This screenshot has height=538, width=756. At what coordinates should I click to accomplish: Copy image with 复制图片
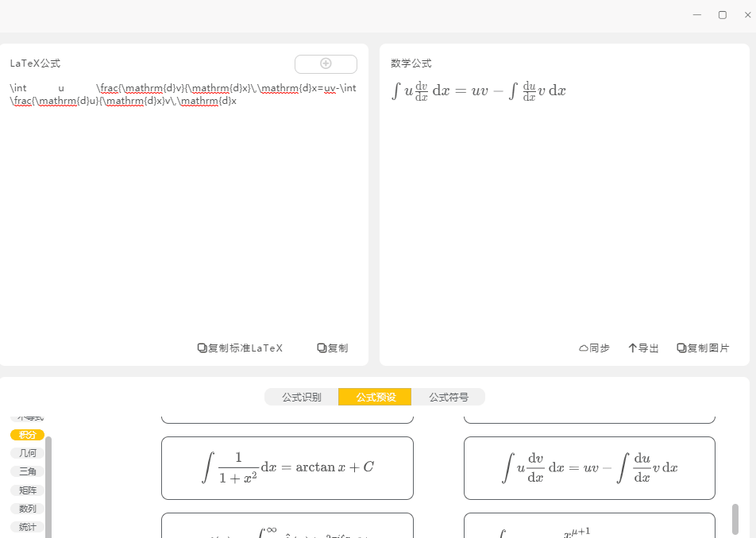tap(704, 348)
